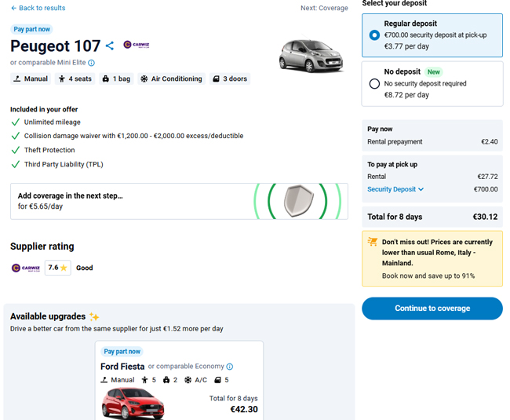Viewport: 510px width, 420px height.
Task: Click the 'Theft Protection' included item text
Action: (x=49, y=150)
